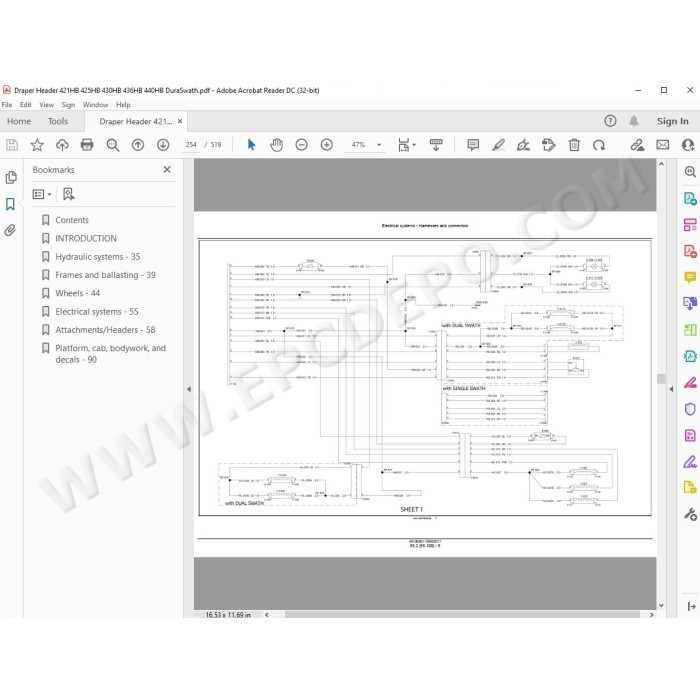Image resolution: width=700 pixels, height=700 pixels.
Task: Zoom out with minus button
Action: 302,145
